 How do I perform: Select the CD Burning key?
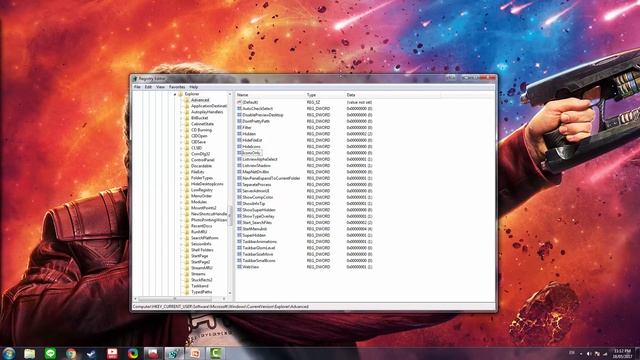(201, 130)
